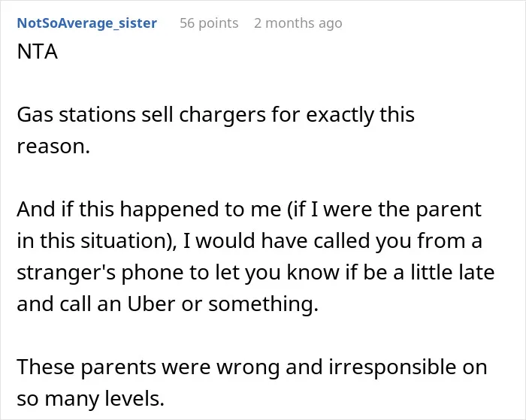Screen dimensions: 526x420
Task: Click the word Uber in the comment
Action: pyautogui.click(x=151, y=304)
